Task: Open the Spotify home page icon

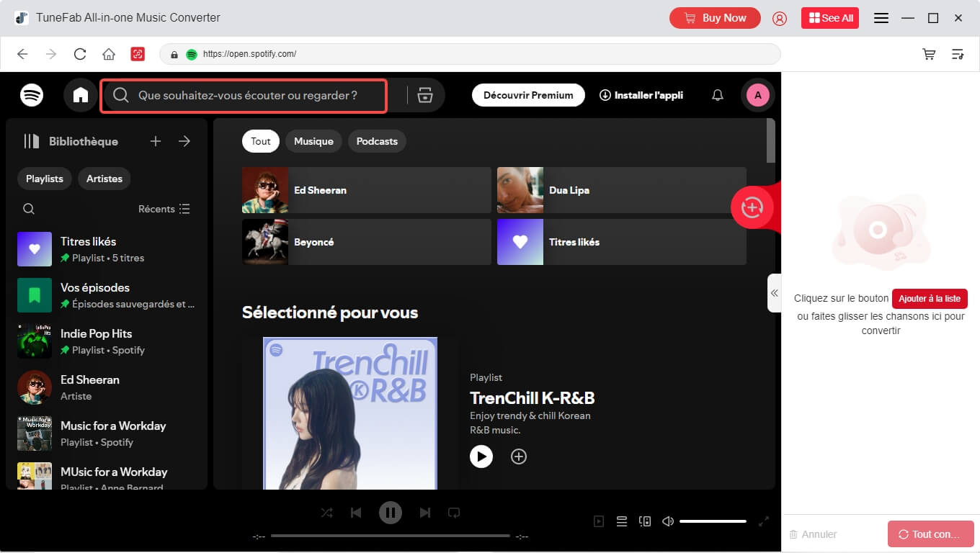Action: [80, 94]
